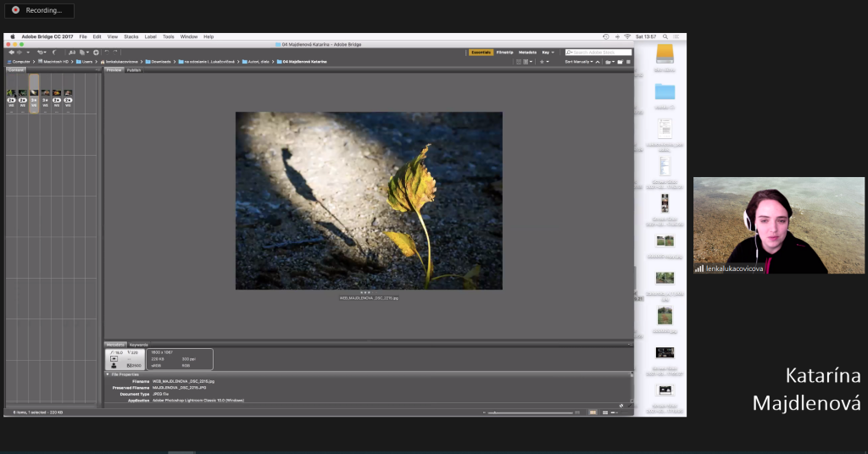Open the Stacks menu
This screenshot has height=454, width=868.
(x=131, y=36)
